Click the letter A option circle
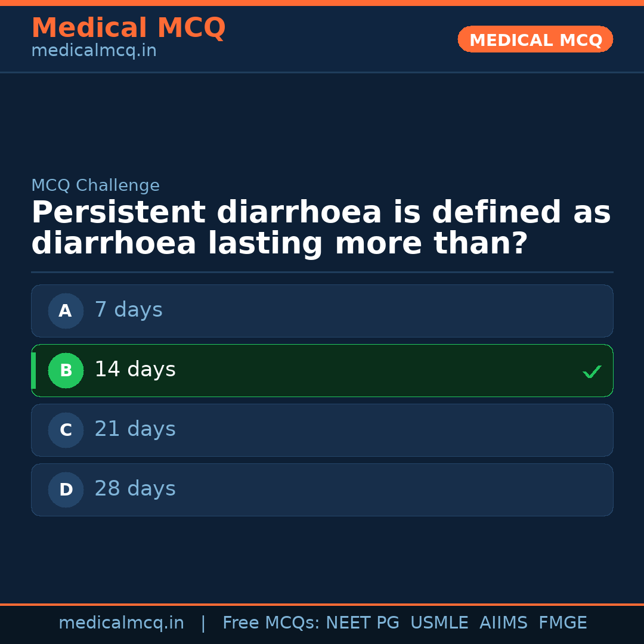The image size is (644, 644). pos(66,311)
